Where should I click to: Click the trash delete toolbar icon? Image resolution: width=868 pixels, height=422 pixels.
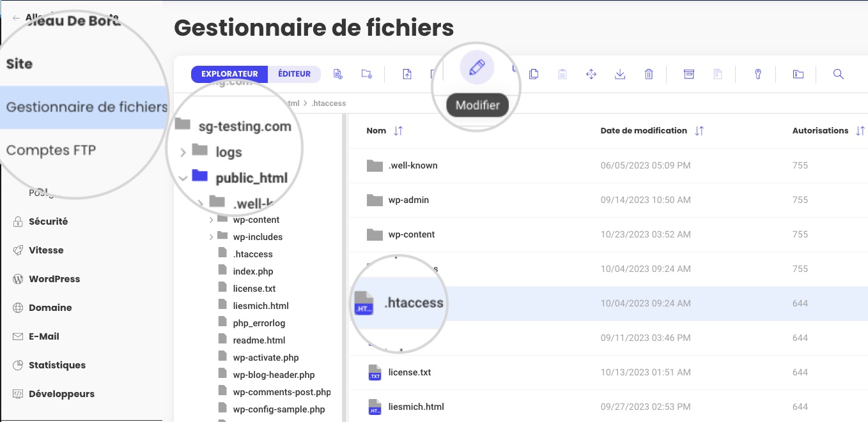[x=649, y=74]
